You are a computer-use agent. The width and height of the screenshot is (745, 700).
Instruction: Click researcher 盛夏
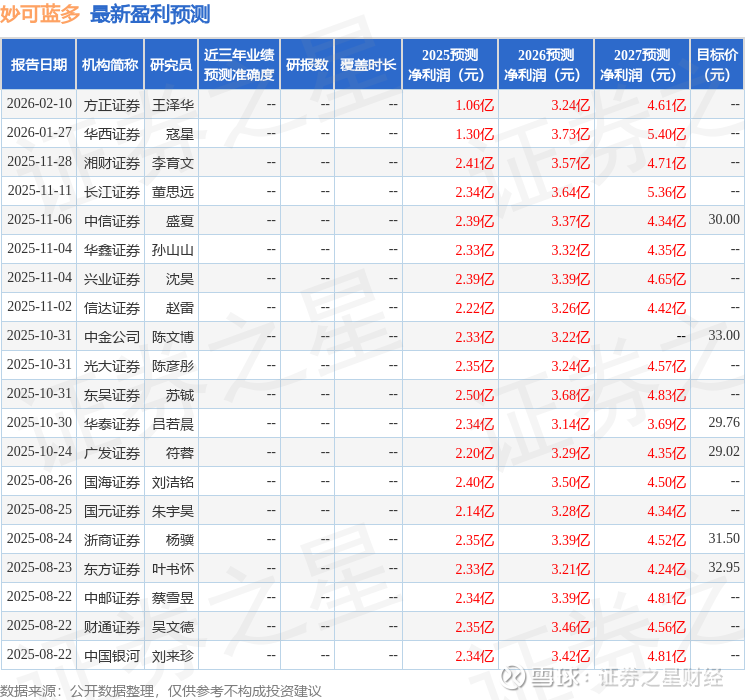pos(180,221)
